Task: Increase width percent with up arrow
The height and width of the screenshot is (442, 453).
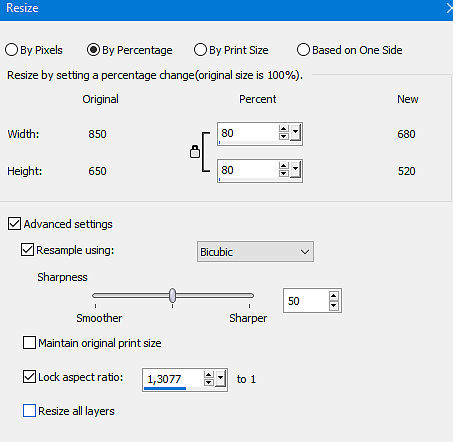Action: click(284, 129)
